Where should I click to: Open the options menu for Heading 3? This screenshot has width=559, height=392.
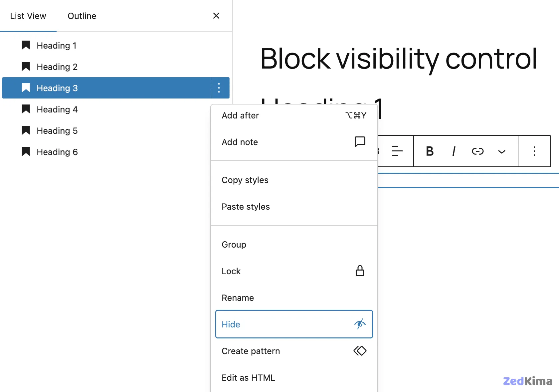(x=219, y=88)
